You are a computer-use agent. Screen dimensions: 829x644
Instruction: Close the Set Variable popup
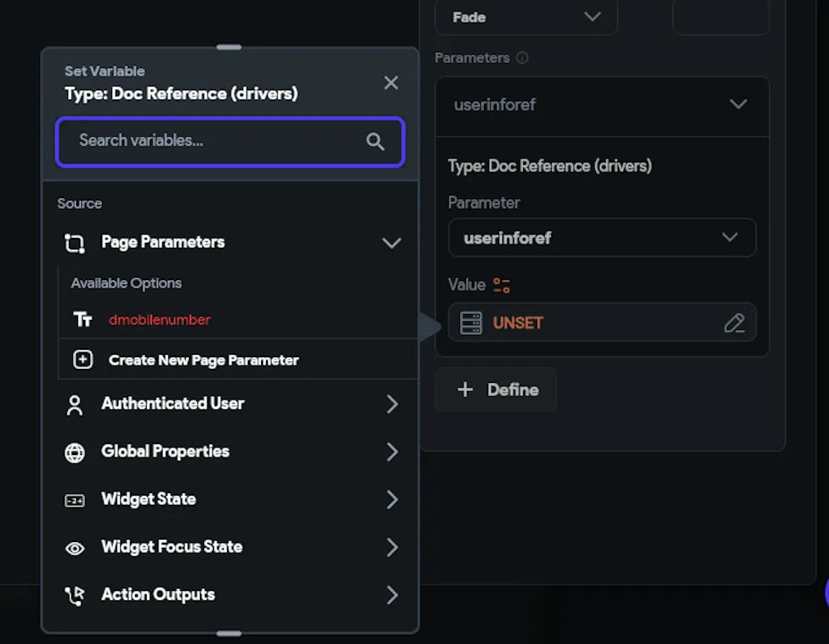(390, 83)
